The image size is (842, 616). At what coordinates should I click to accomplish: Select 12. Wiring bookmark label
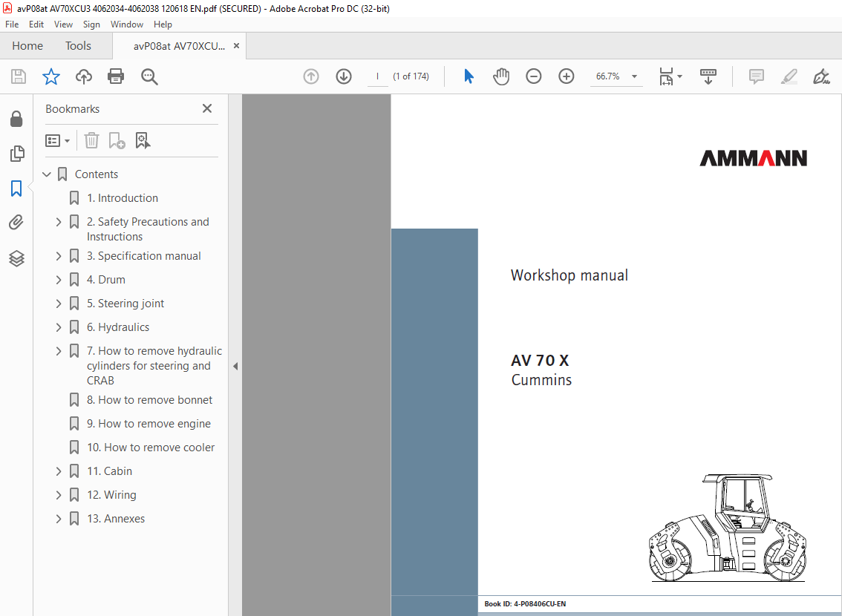111,495
